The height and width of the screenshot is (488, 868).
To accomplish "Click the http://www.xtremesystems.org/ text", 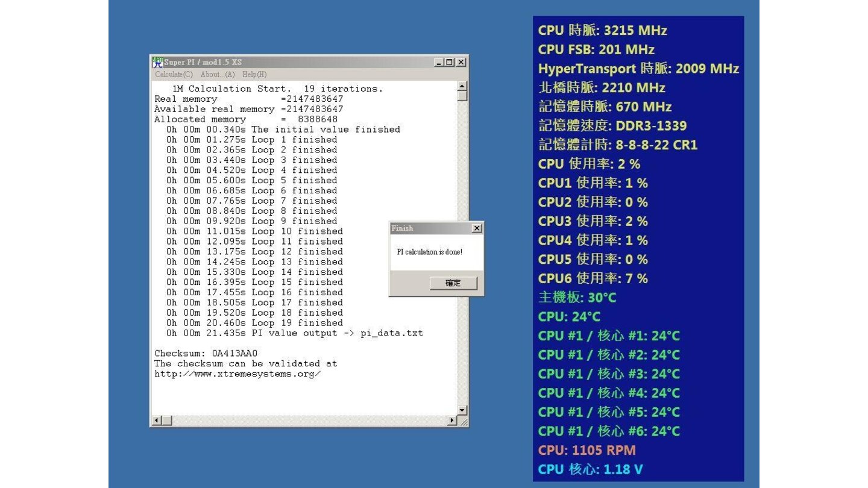I will pyautogui.click(x=237, y=374).
